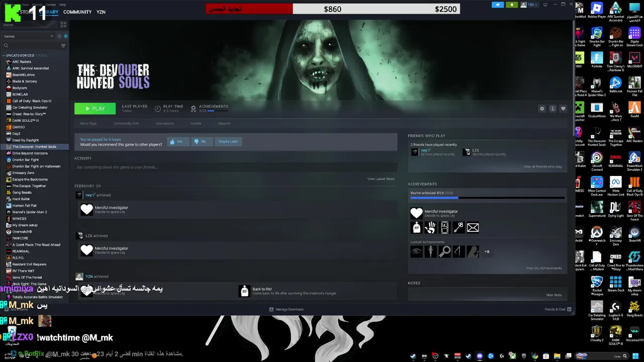Select Dead by Daylight in library
This screenshot has width=644, height=362.
click(25, 140)
